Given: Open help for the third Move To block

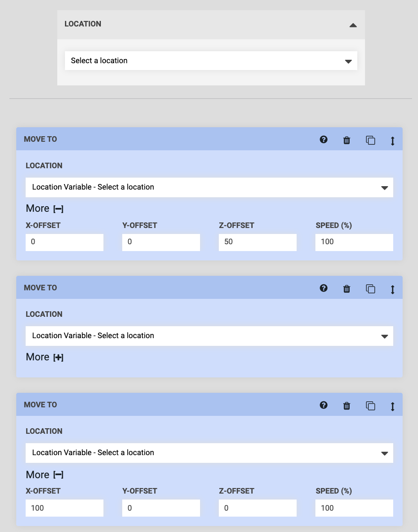Looking at the screenshot, I should 324,405.
